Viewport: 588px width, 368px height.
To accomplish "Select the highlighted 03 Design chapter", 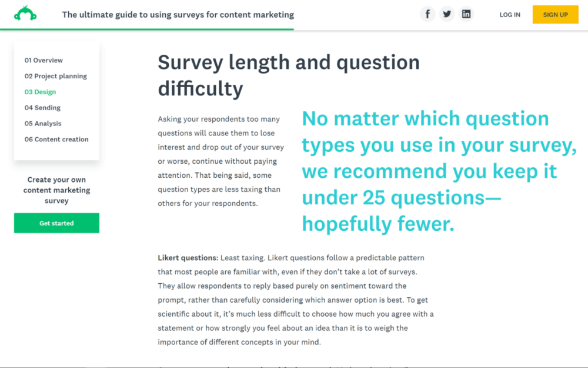I will click(40, 92).
